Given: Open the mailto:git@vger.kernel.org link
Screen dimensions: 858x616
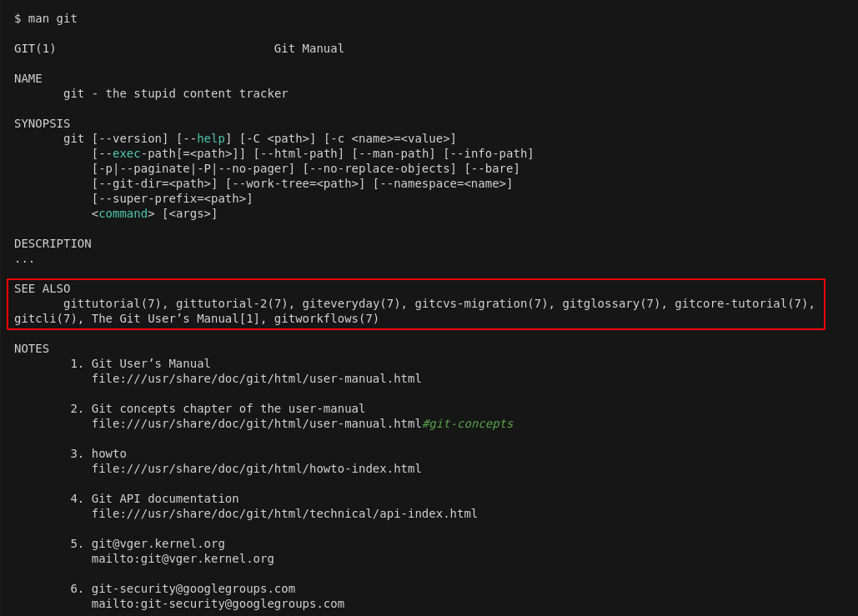Looking at the screenshot, I should pos(183,559).
